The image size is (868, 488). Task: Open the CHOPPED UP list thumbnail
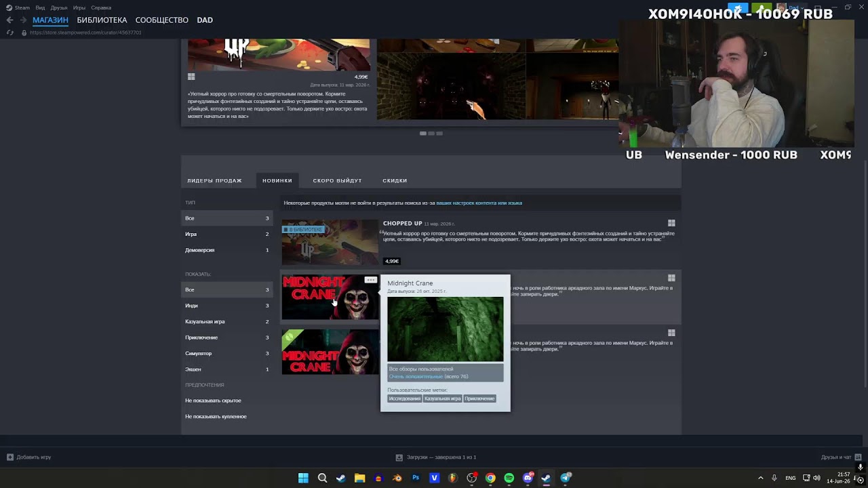point(330,242)
